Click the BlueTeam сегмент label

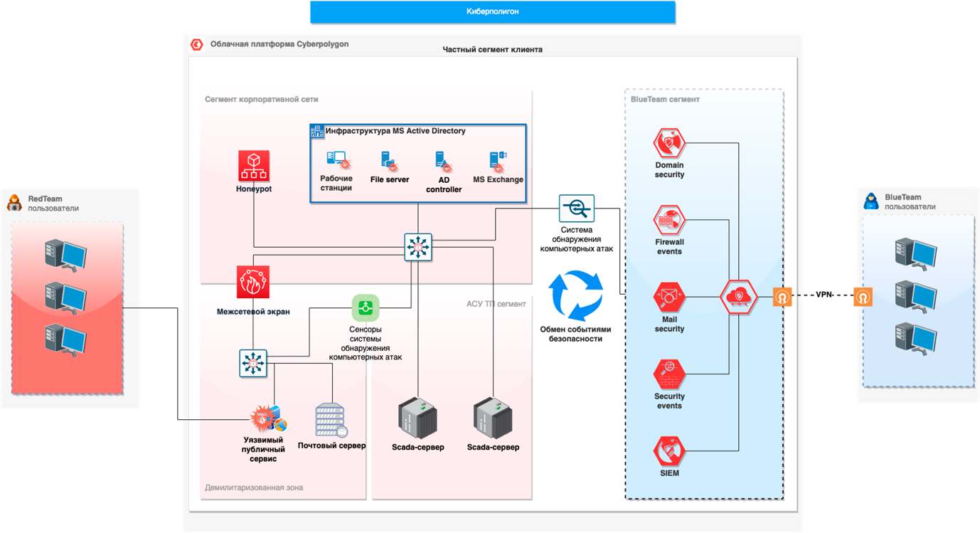click(665, 100)
